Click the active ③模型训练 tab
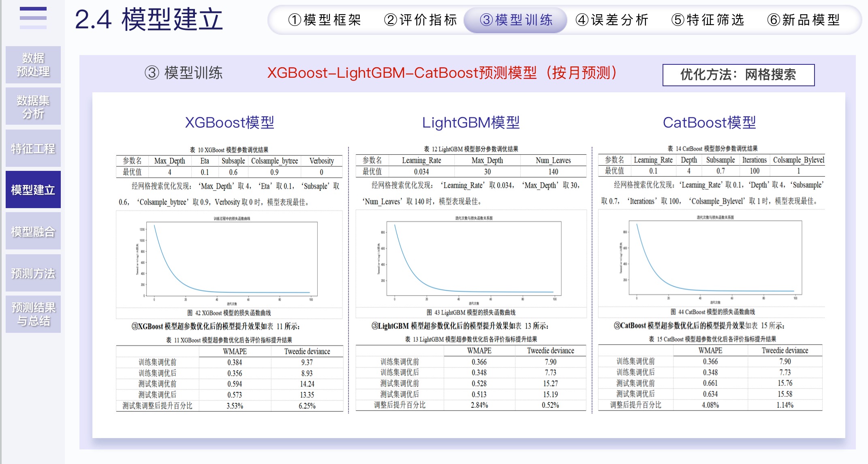Screen dimensions: 868x464 (x=515, y=20)
